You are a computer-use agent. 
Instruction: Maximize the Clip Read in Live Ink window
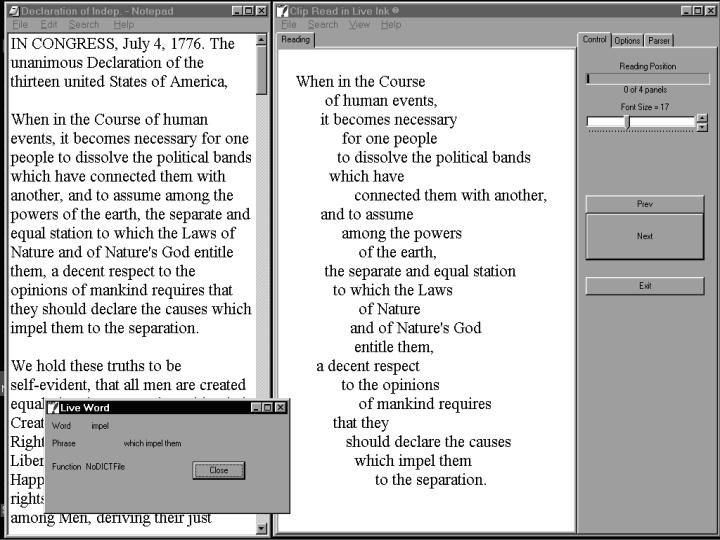pyautogui.click(x=698, y=10)
